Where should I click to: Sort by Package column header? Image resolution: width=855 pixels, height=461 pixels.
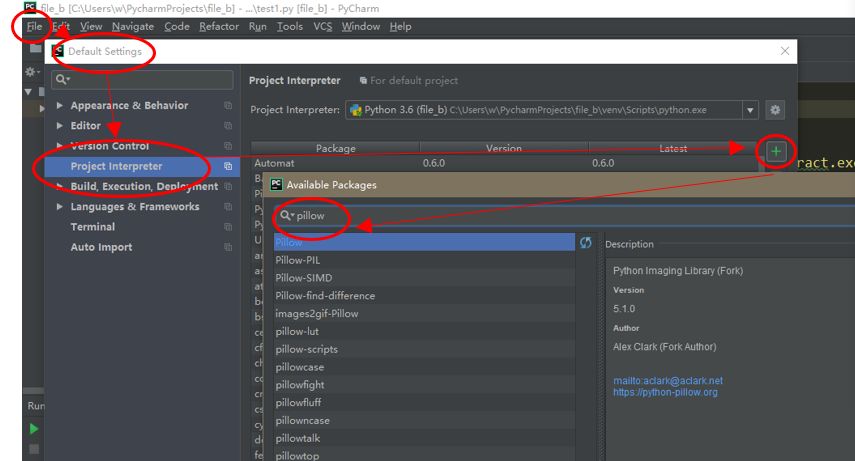(x=335, y=148)
